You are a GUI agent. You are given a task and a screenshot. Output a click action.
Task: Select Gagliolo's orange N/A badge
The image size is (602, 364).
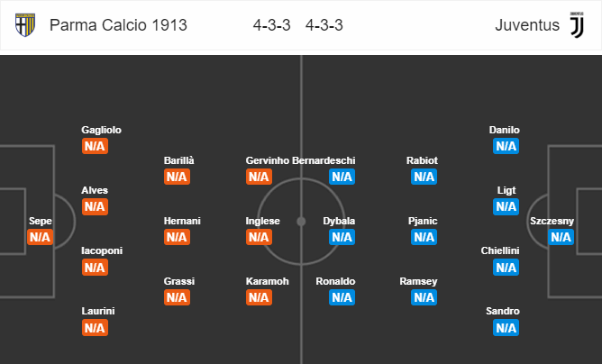pyautogui.click(x=95, y=146)
